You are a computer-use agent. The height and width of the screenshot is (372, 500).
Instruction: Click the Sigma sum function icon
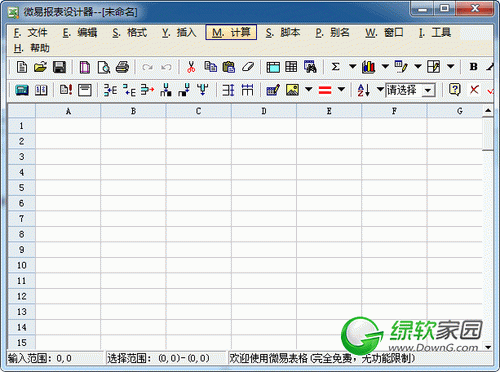click(x=336, y=67)
